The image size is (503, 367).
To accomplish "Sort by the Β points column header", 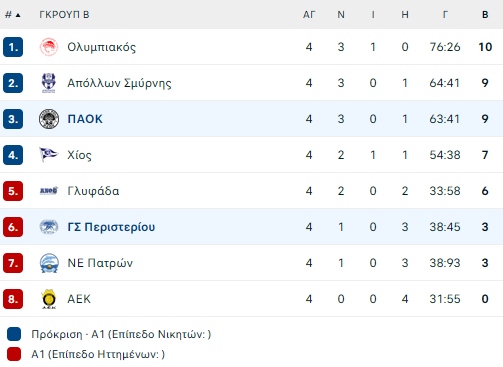I will pos(485,15).
